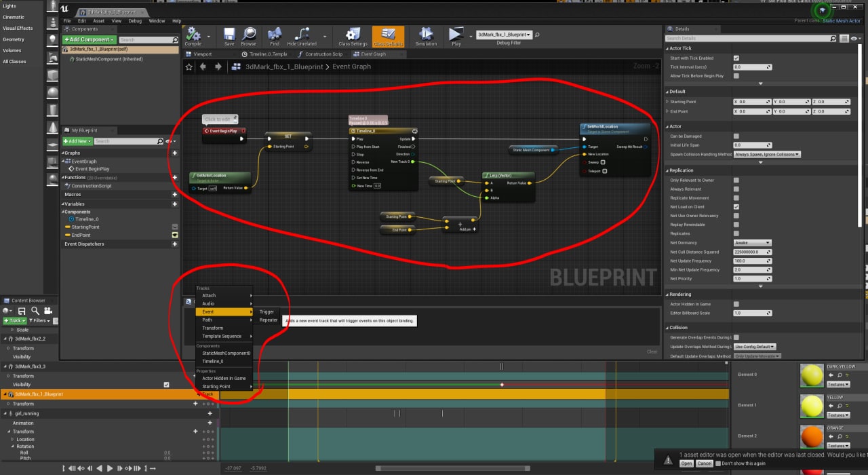The height and width of the screenshot is (475, 868).
Task: Add new Variable with plus icon
Action: coord(175,204)
